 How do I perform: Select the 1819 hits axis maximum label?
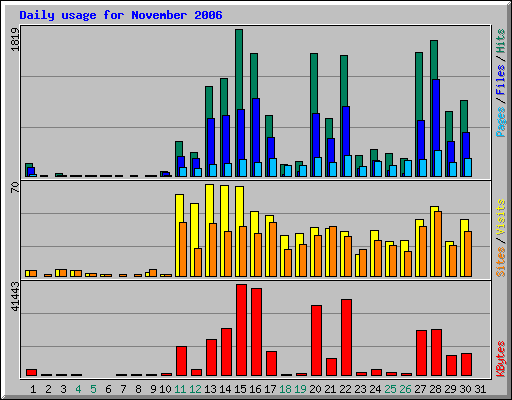pos(16,39)
